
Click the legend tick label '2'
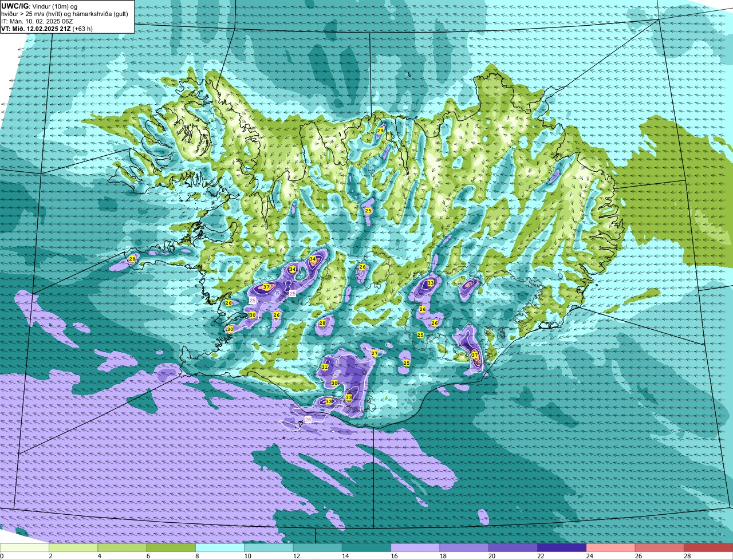(50, 556)
